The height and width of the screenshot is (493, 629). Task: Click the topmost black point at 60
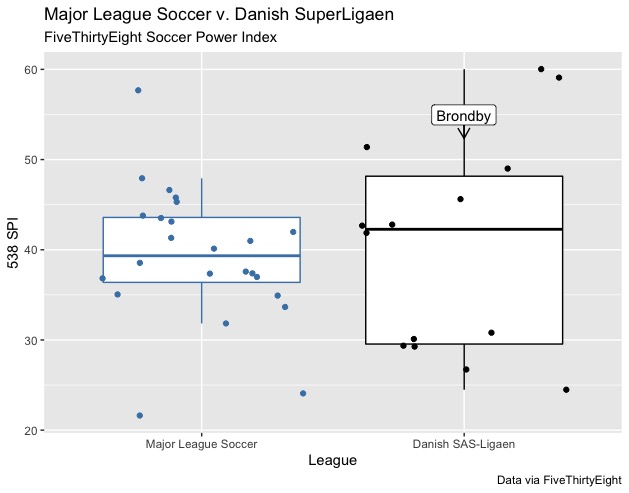pyautogui.click(x=541, y=69)
